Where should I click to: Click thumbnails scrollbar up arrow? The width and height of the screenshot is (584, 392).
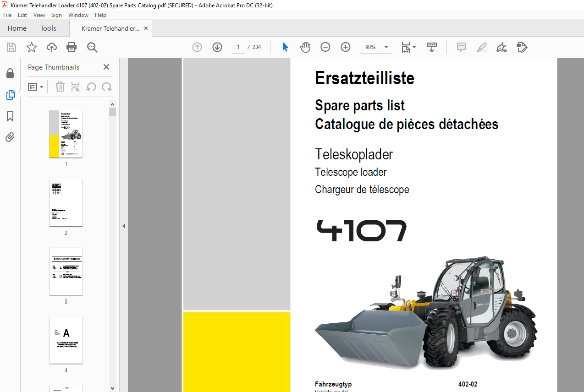pos(113,103)
